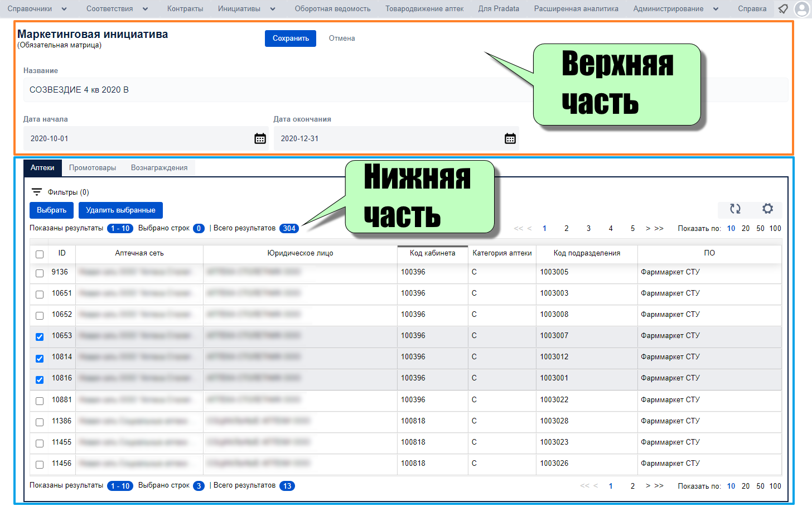
Task: Click the Сохранить button
Action: (291, 38)
